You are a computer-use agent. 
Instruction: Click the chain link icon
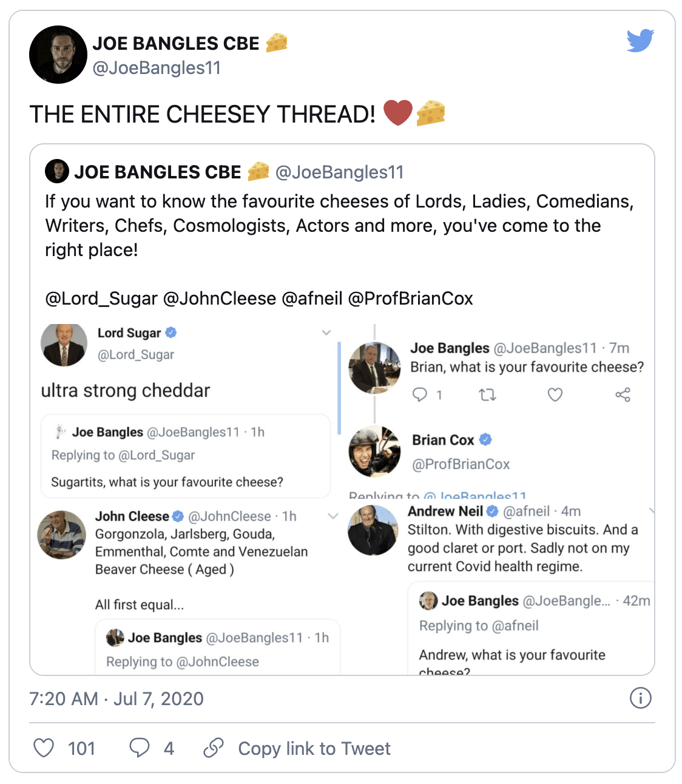point(214,748)
